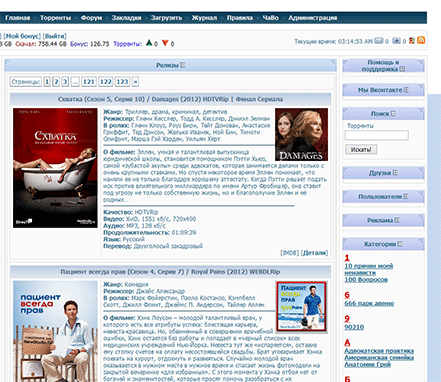Viewport: 441px width, 382px height.
Task: Click the Пациент всегда прав large poster
Action: tap(55, 331)
